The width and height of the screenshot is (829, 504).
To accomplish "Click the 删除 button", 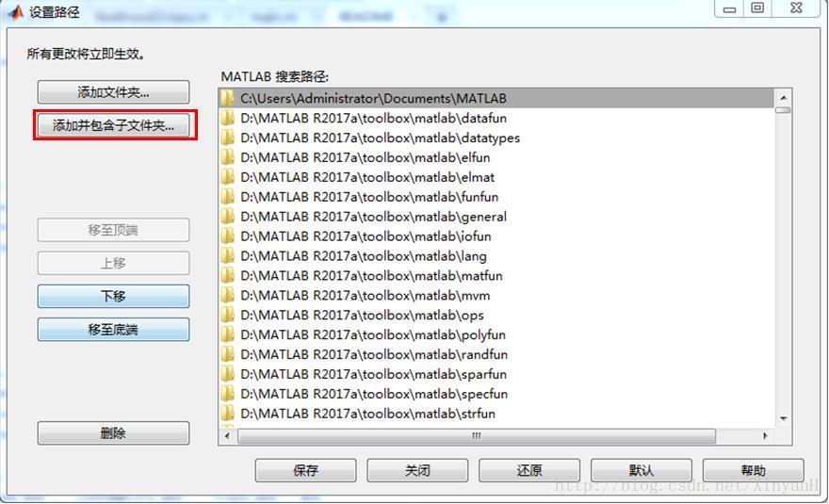I will tap(113, 433).
